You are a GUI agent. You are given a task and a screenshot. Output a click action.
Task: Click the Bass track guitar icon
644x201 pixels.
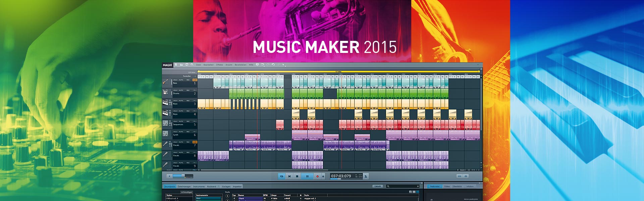pos(166,82)
